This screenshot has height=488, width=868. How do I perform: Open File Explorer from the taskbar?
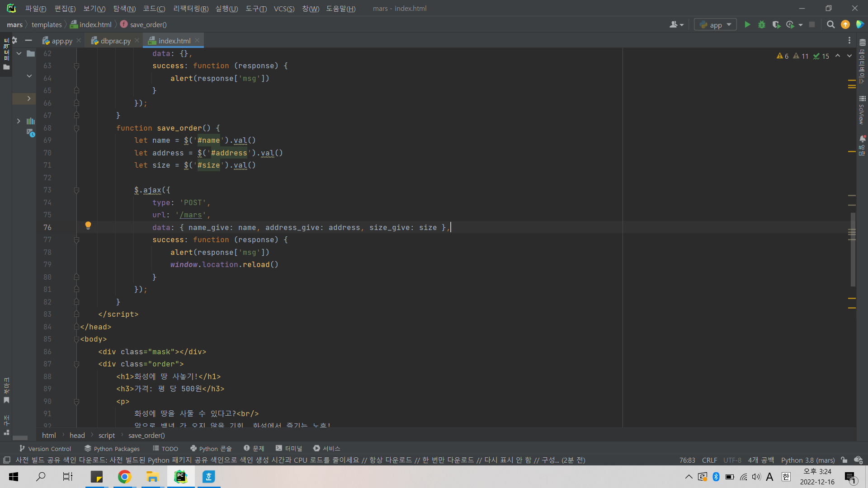[x=152, y=477]
